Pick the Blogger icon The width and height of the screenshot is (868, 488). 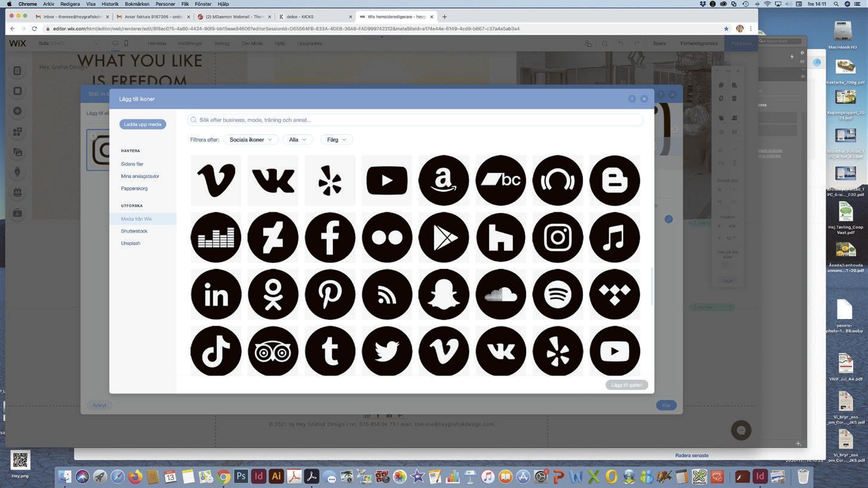615,180
